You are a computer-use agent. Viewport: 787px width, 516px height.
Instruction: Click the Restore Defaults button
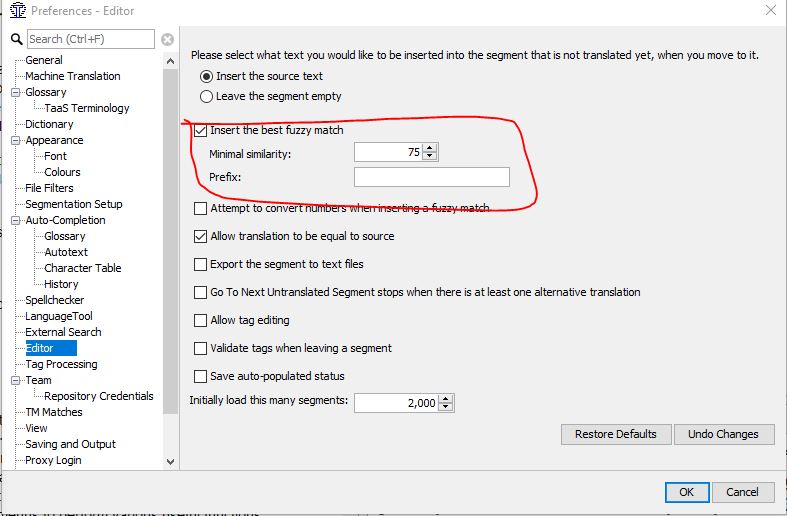click(616, 434)
